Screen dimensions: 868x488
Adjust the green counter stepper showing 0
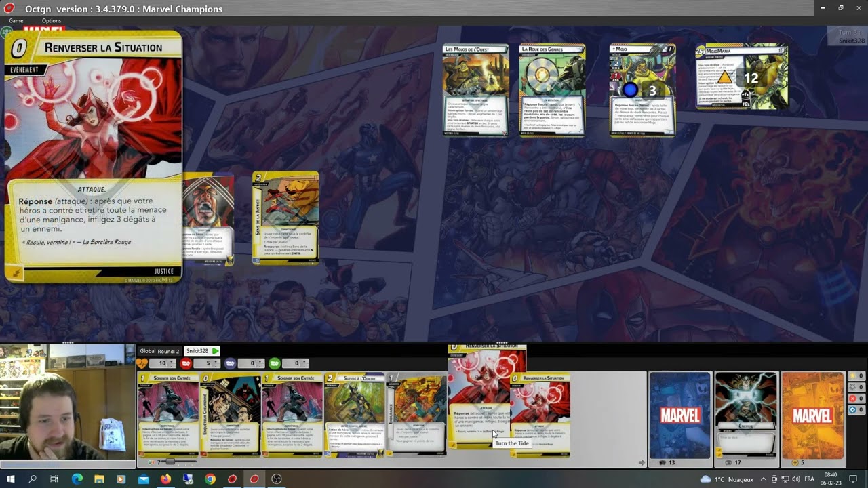(296, 363)
